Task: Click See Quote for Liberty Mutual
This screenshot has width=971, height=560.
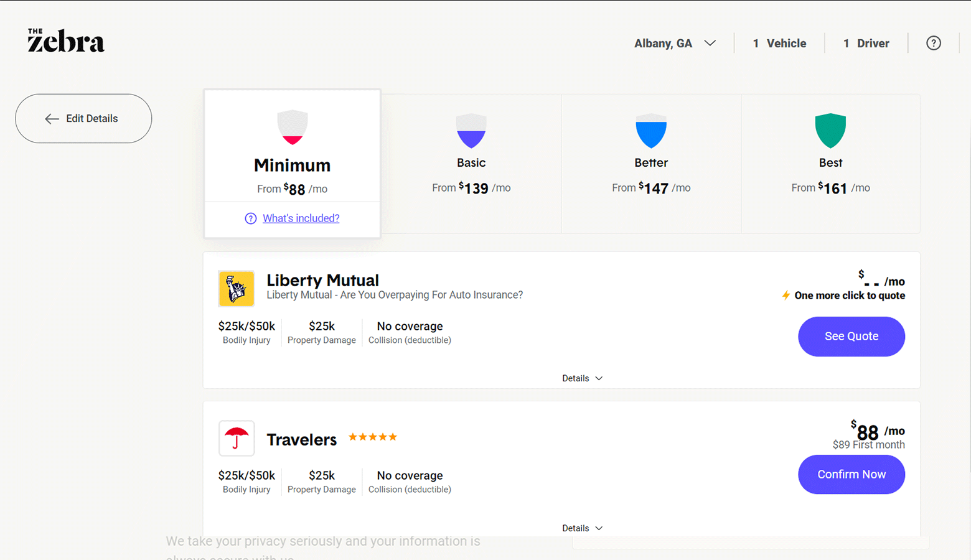Action: click(851, 337)
